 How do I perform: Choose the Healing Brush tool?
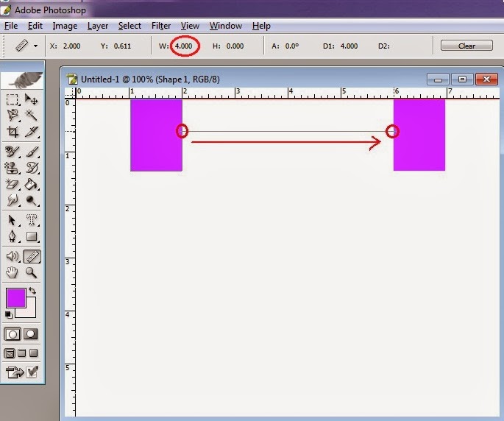tap(13, 151)
